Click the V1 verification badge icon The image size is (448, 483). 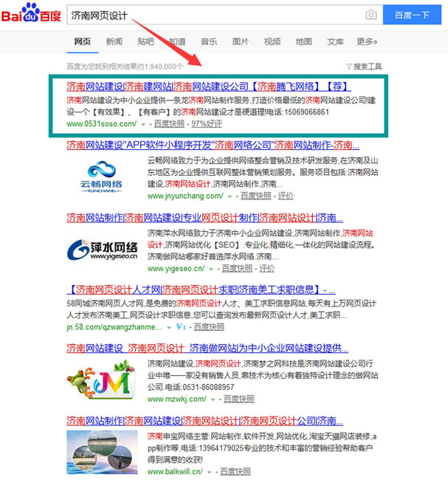pyautogui.click(x=181, y=327)
